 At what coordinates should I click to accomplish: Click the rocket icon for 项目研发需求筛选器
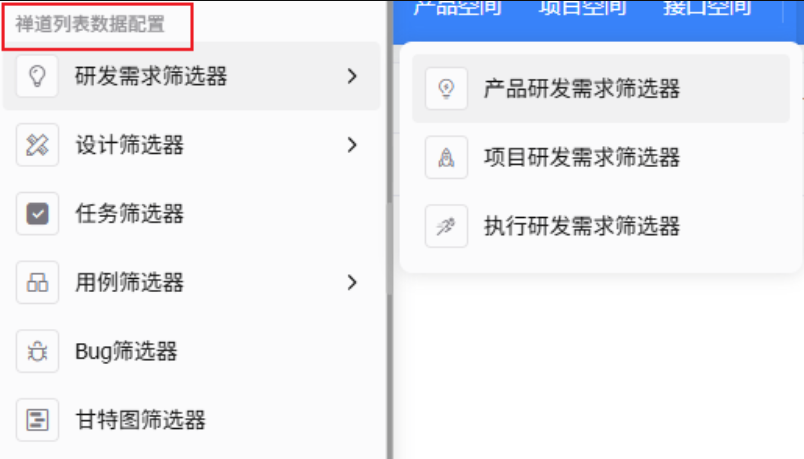446,157
